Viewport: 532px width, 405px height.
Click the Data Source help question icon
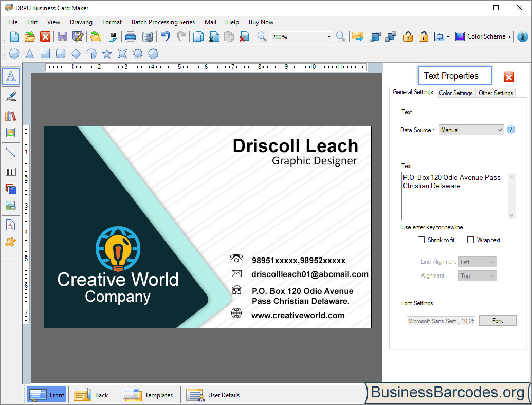510,130
